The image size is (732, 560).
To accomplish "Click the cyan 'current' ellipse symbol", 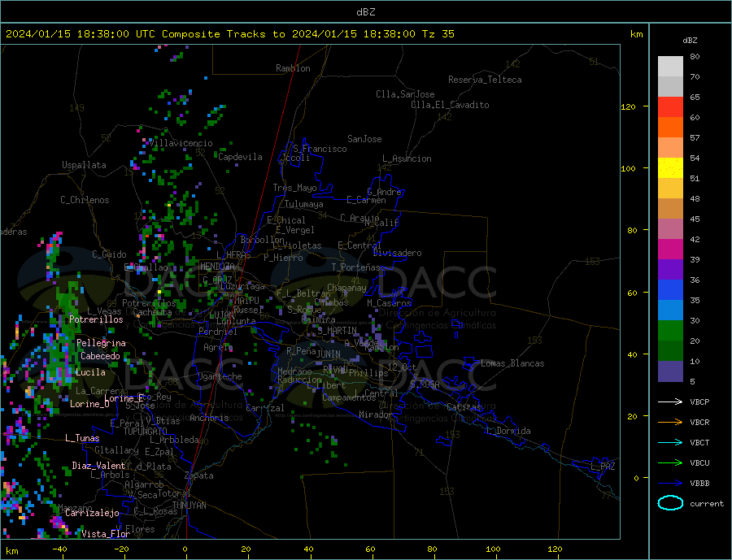I will point(670,503).
